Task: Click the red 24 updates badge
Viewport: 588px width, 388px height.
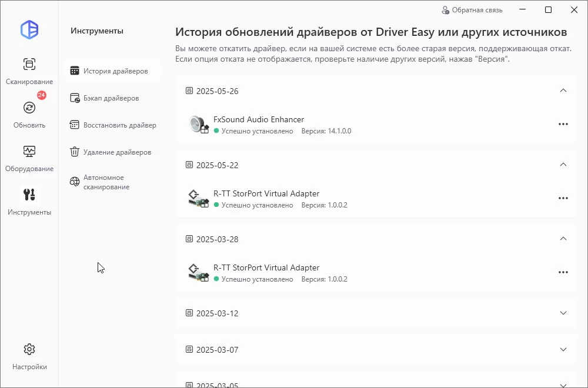Action: coord(41,95)
